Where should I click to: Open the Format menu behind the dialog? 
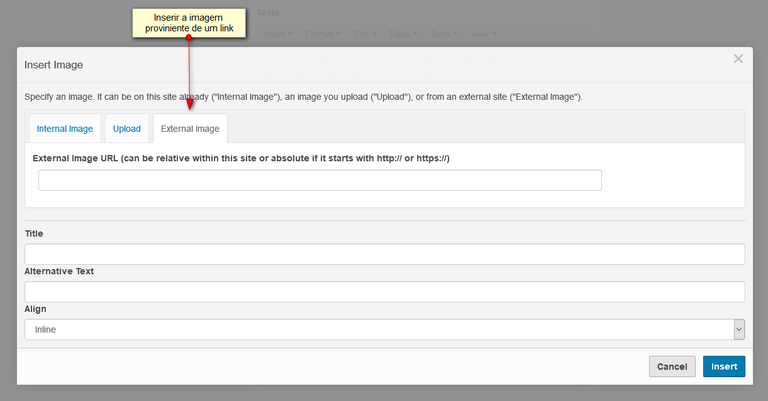pyautogui.click(x=322, y=34)
